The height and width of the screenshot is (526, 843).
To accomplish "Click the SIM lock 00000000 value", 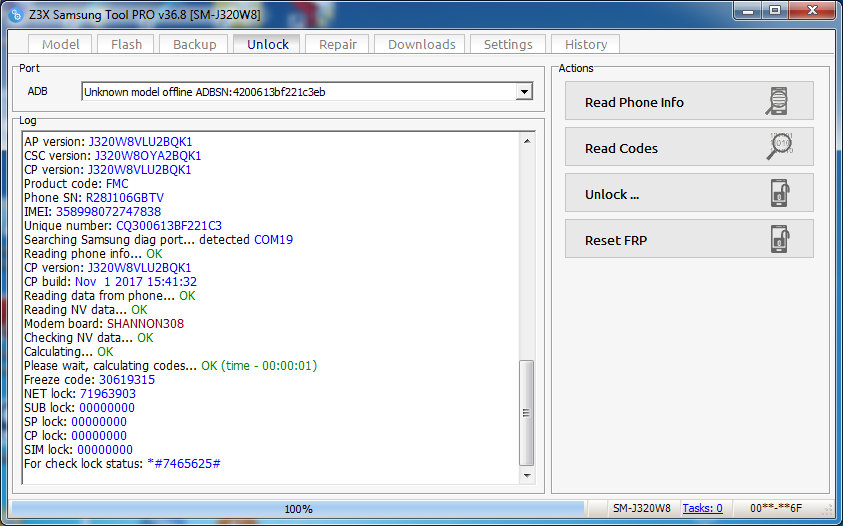I will click(x=105, y=450).
